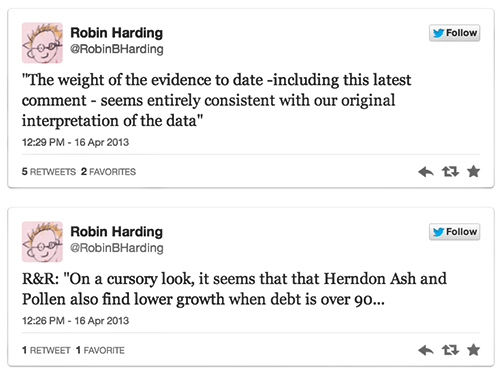View the 5 retweets list

49,172
